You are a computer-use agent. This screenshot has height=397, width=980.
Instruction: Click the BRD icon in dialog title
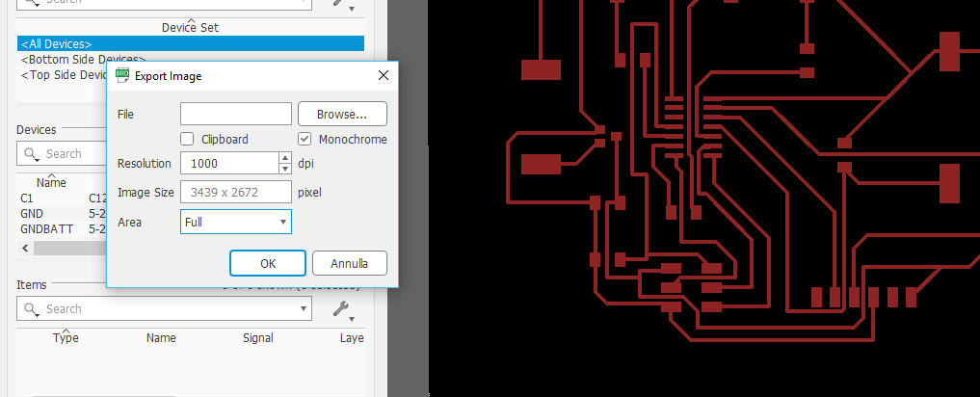click(x=122, y=76)
